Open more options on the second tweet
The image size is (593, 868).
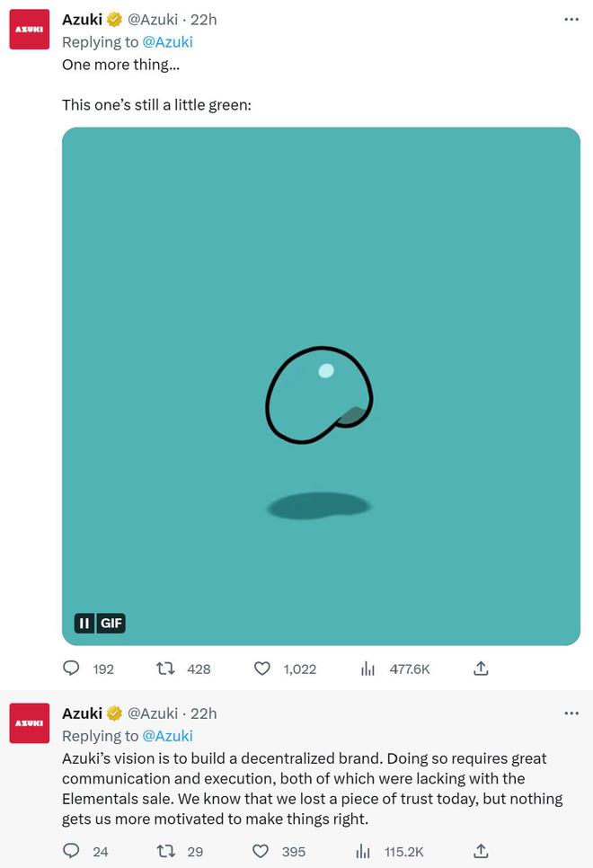[571, 713]
